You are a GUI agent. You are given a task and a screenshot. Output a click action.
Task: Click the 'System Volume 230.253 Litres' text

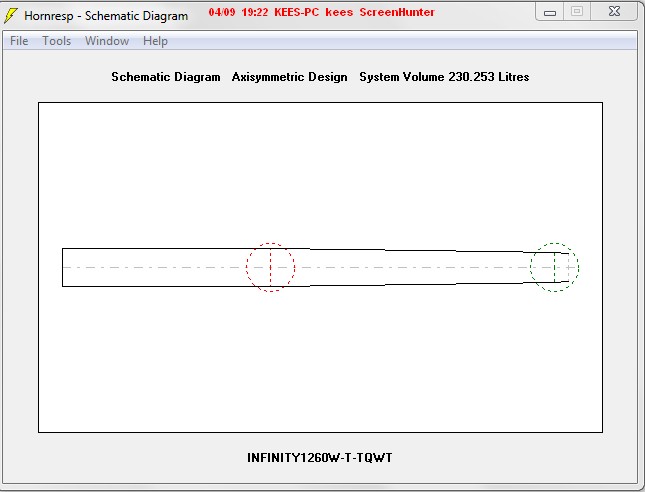[x=444, y=77]
